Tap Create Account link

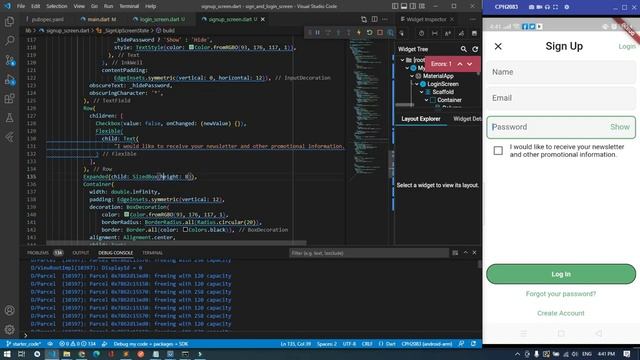(x=561, y=313)
